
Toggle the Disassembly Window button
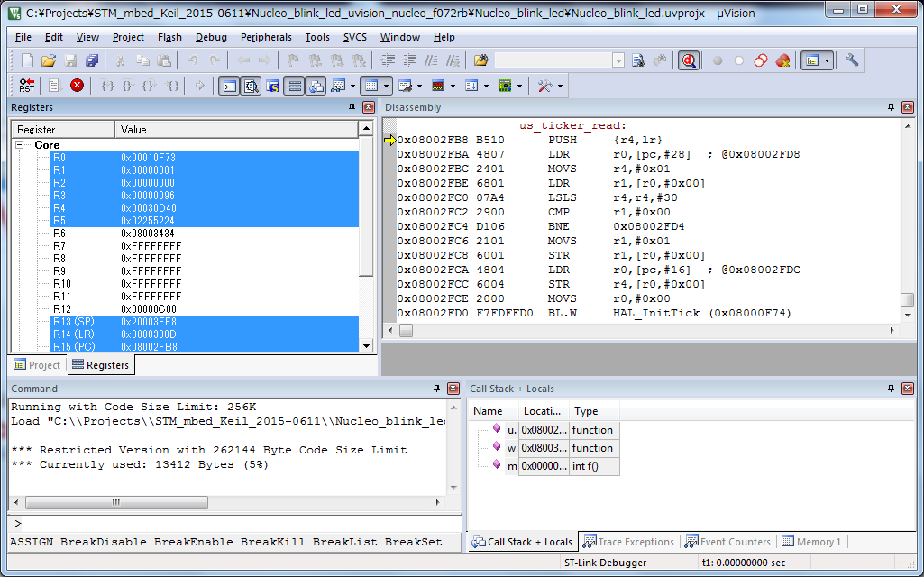[251, 86]
